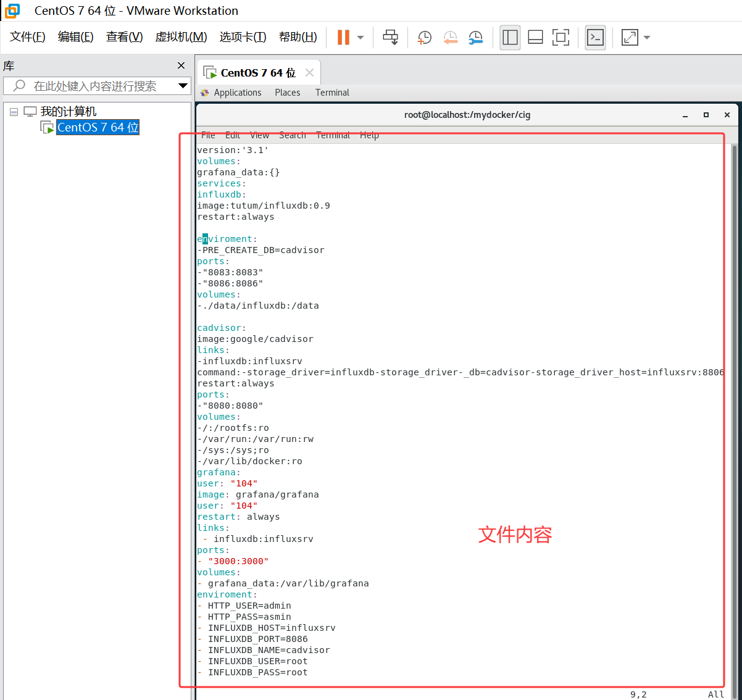Open the Terminal's Search menu
This screenshot has width=742, height=700.
click(292, 135)
